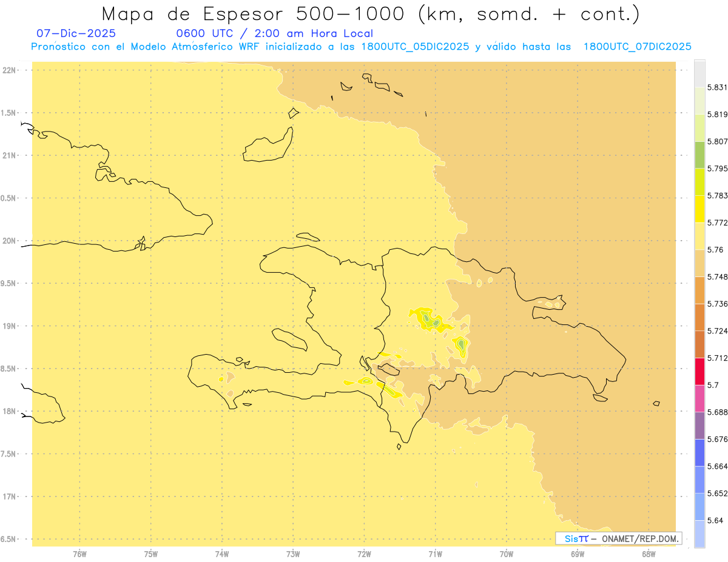Select the date text '07-Dic-2025'
Image resolution: width=728 pixels, height=562 pixels.
[76, 33]
